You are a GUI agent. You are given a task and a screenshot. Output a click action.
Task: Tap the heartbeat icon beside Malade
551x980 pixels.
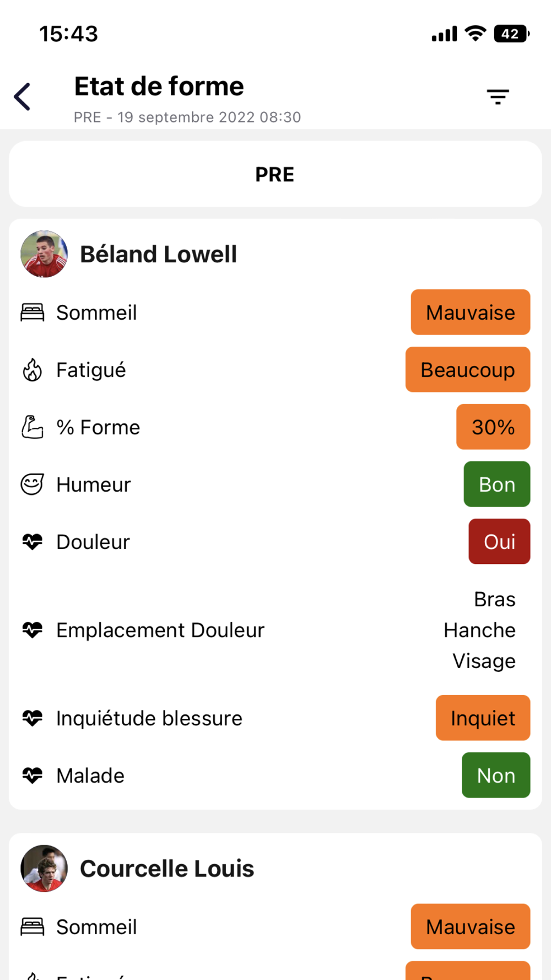pos(33,776)
